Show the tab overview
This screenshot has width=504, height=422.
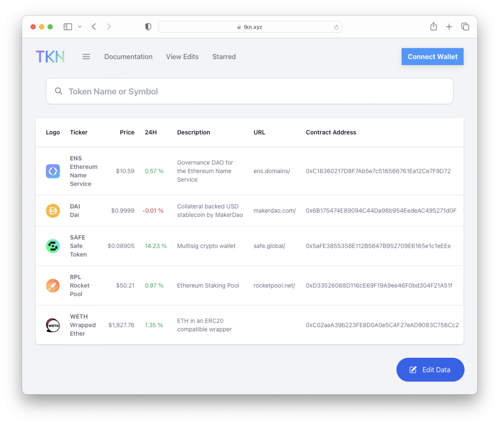coord(465,27)
